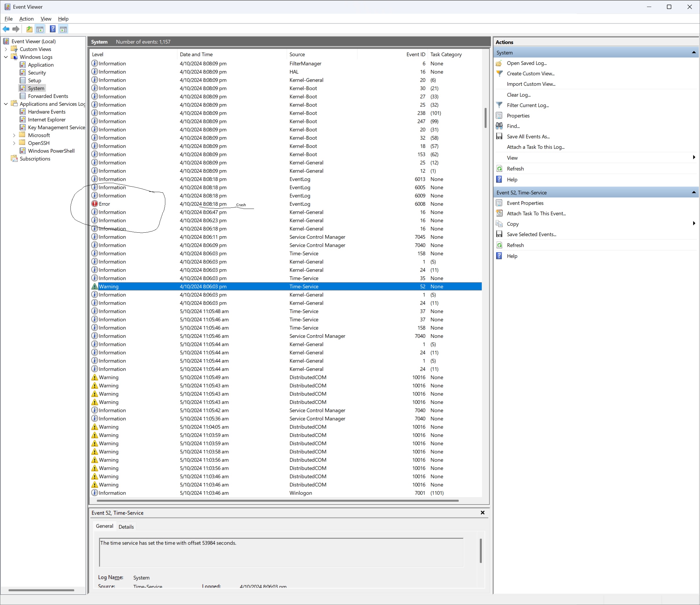
Task: Select Setup log in the tree
Action: pyautogui.click(x=35, y=80)
